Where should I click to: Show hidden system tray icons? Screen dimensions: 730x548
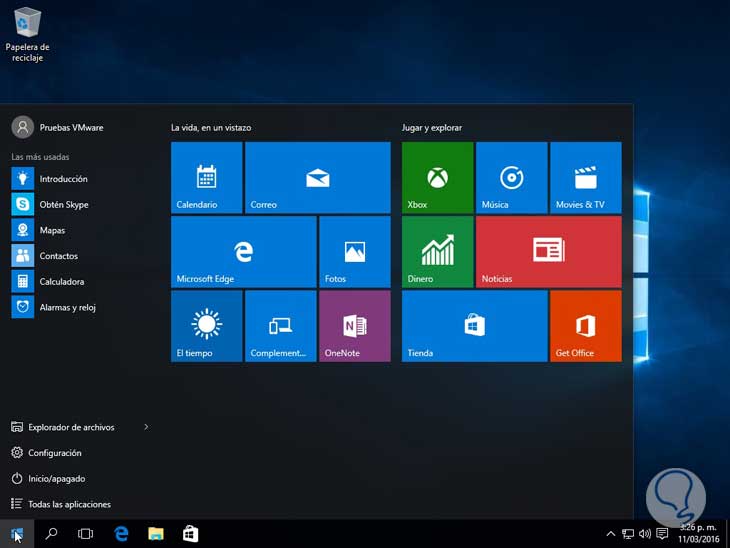pos(609,534)
